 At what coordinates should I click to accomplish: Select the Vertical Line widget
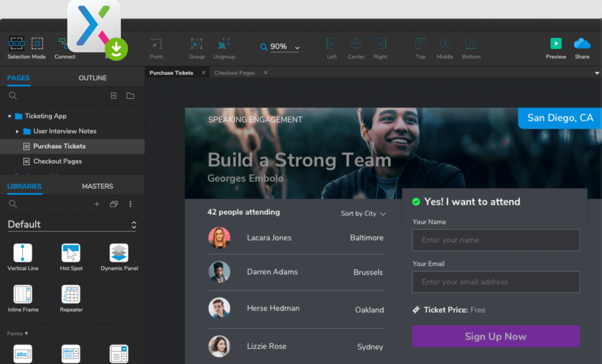pos(23,253)
